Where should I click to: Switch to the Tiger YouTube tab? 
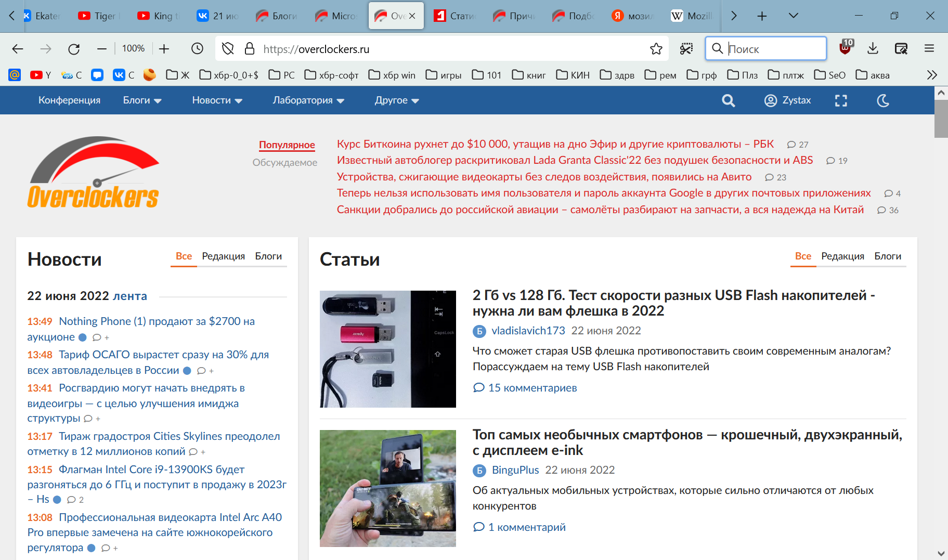point(99,16)
